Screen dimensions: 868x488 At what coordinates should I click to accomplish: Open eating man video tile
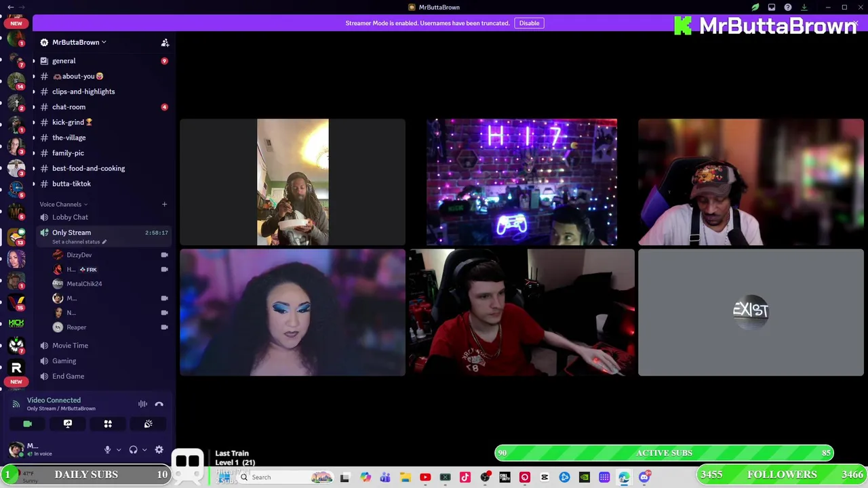click(292, 182)
